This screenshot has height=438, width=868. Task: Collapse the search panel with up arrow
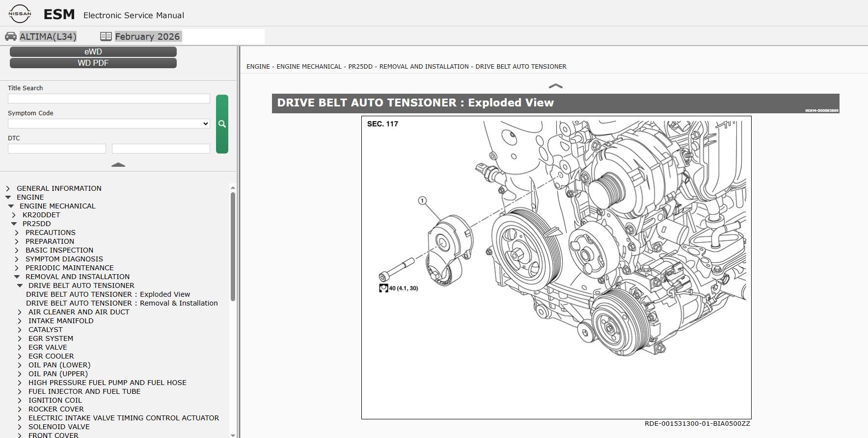tap(118, 165)
